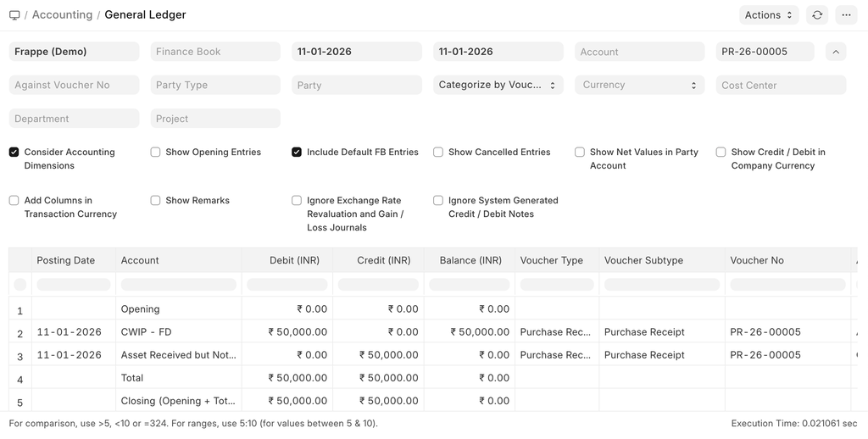Enable the Show Remarks checkbox
The width and height of the screenshot is (868, 439).
tap(156, 201)
